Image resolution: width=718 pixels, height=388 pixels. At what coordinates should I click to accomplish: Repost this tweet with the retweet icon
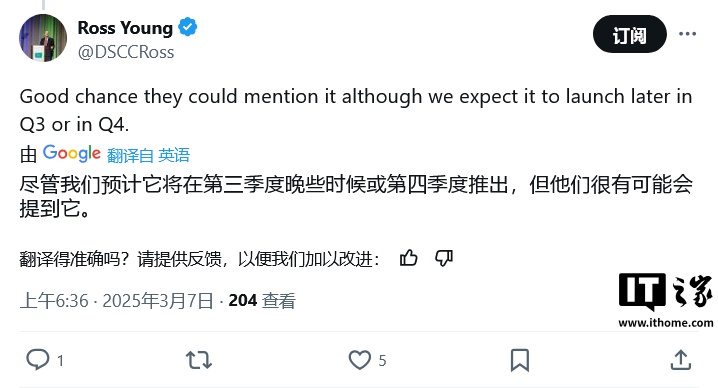pyautogui.click(x=199, y=360)
